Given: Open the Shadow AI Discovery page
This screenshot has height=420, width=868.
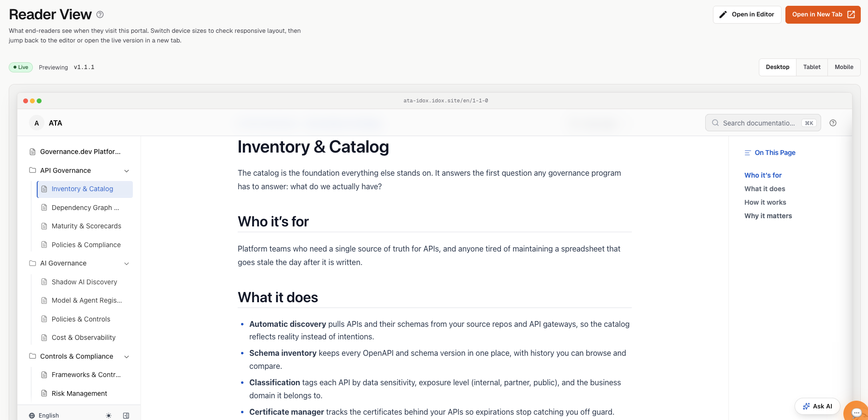Looking at the screenshot, I should coord(85,282).
